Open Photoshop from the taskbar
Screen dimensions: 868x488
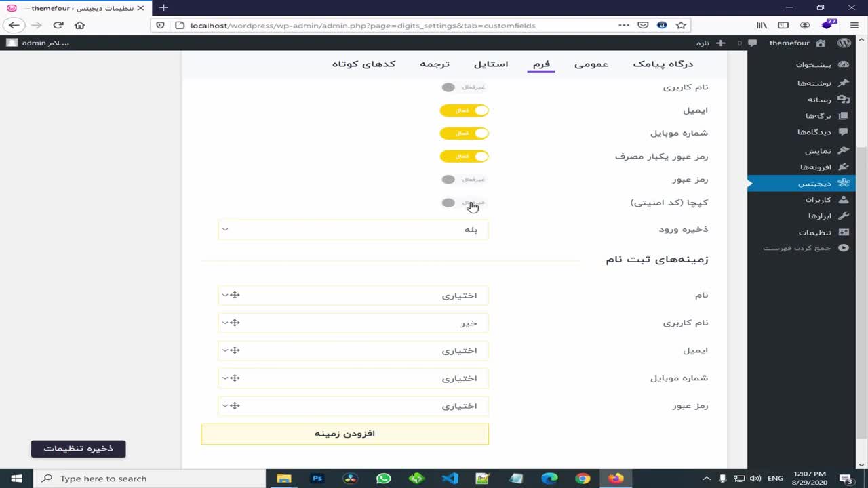coord(317,479)
